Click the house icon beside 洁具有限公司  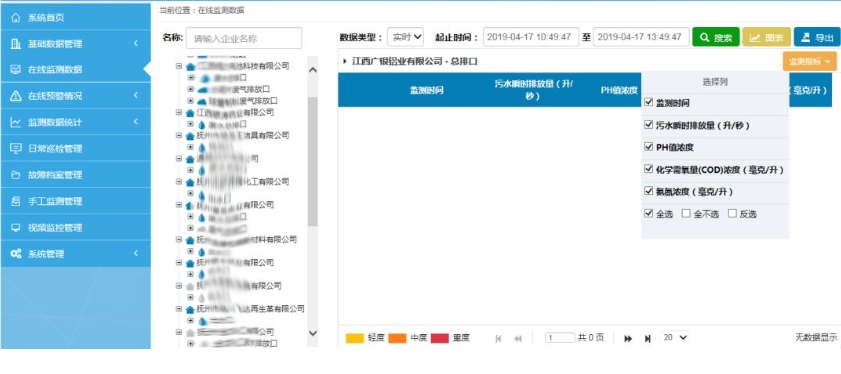(189, 136)
